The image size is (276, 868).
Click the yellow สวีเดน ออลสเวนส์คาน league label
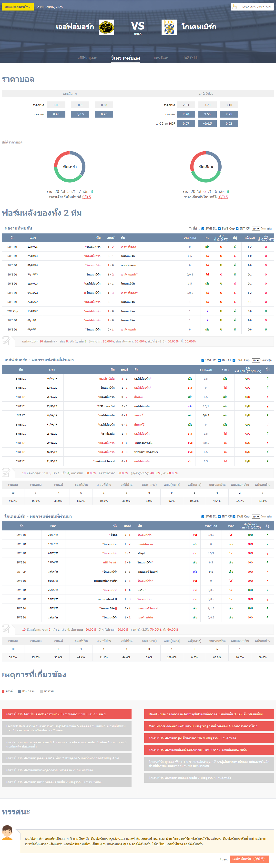tap(18, 7)
